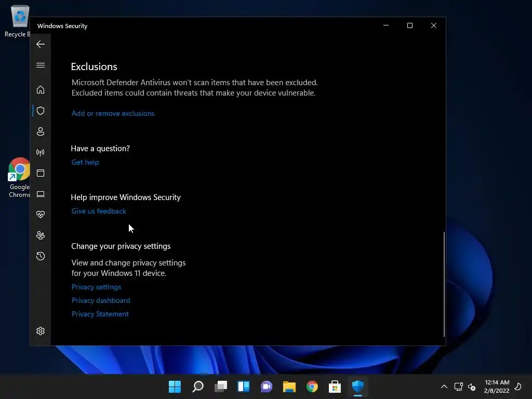Open the Privacy settings link
Image resolution: width=532 pixels, height=399 pixels.
(x=96, y=287)
